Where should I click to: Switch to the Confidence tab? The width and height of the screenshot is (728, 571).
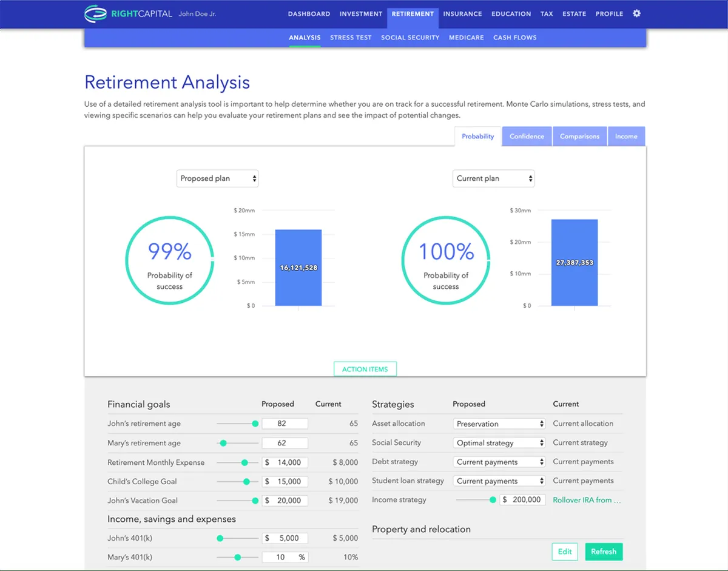coord(527,137)
